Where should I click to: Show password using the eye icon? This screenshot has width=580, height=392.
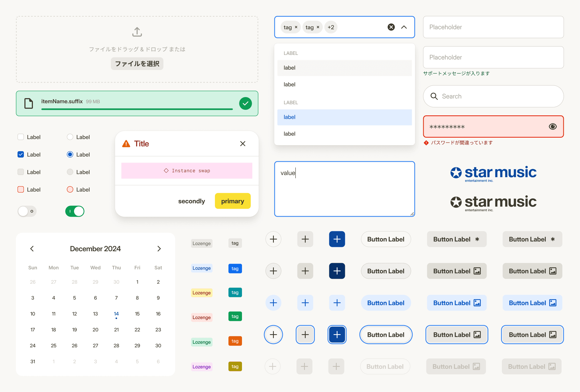553,127
